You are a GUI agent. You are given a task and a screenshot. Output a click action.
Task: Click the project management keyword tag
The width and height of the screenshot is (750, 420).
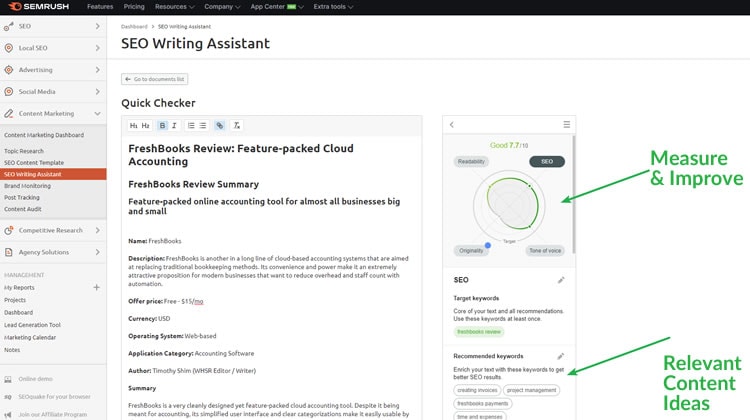pyautogui.click(x=531, y=390)
